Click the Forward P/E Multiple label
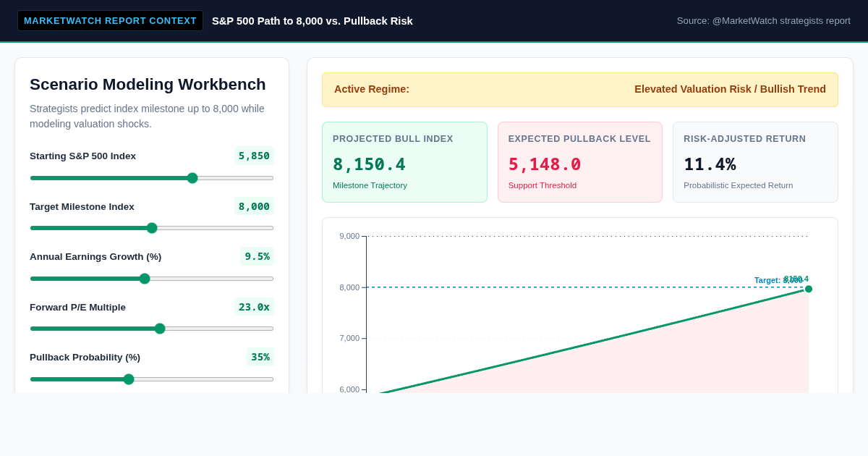This screenshot has width=868, height=456. (x=77, y=307)
